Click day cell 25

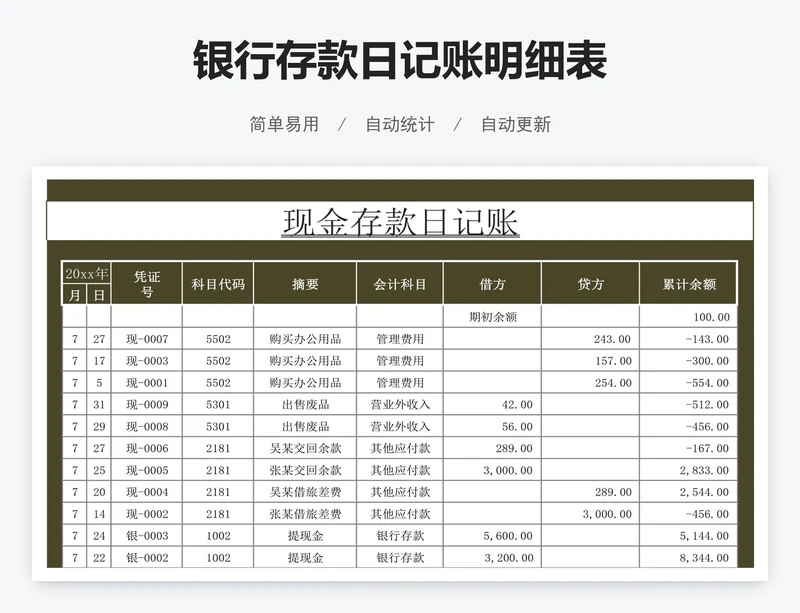(99, 470)
